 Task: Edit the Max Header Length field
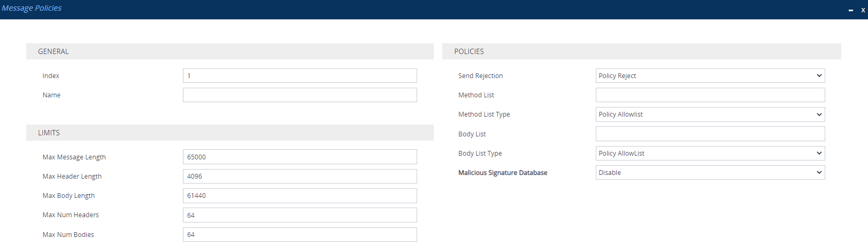click(x=299, y=177)
